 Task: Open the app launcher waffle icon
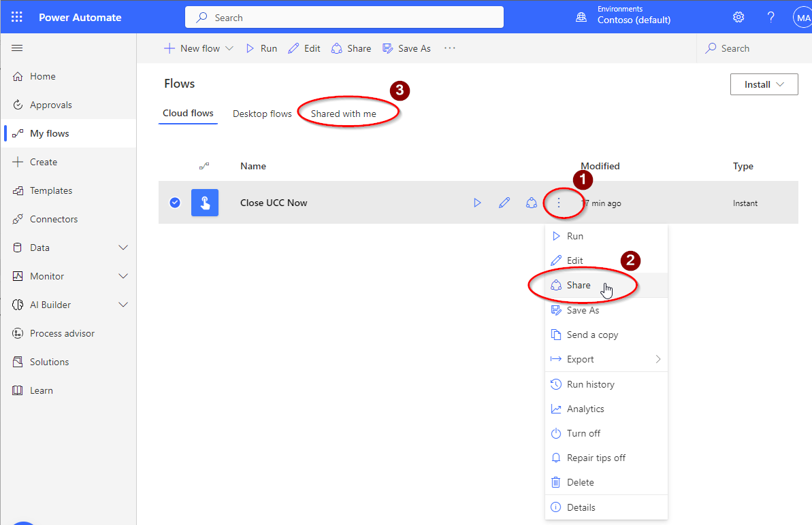tap(16, 17)
